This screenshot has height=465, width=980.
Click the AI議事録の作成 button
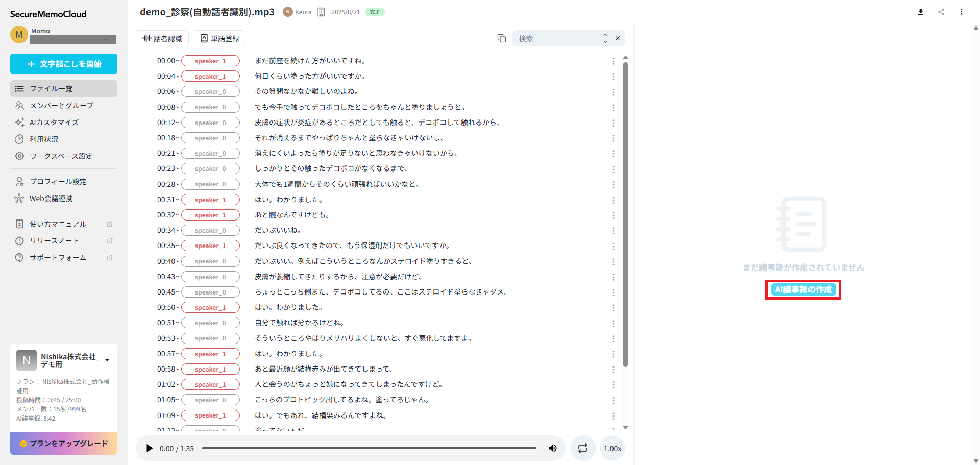pos(802,289)
